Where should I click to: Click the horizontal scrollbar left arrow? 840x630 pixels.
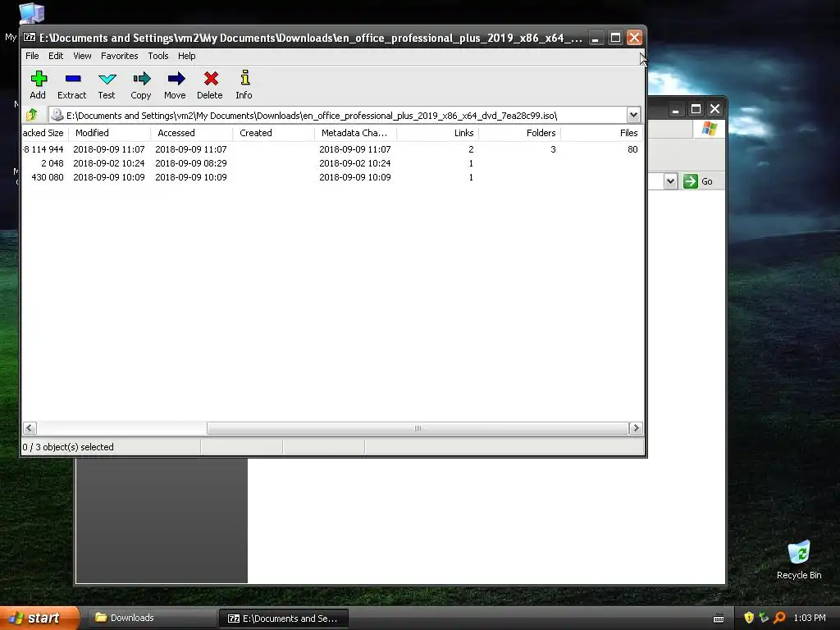tap(30, 427)
